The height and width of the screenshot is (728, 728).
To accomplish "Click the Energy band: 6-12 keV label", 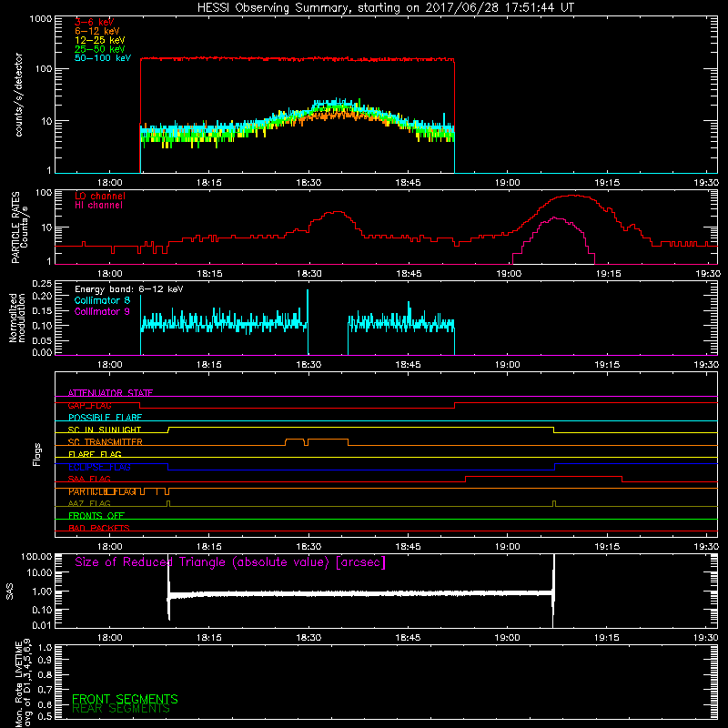I will [129, 289].
